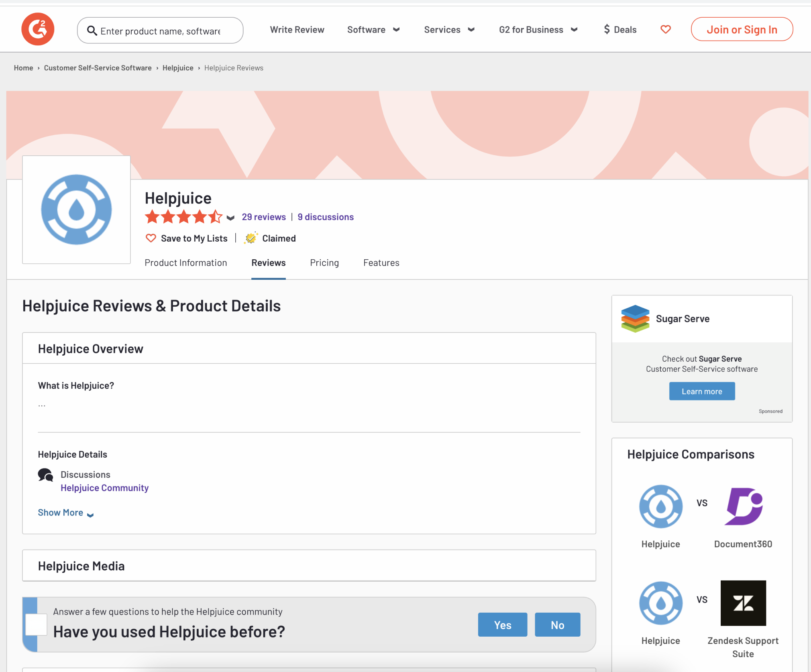Open the Helpjuice breadcrumb link
This screenshot has height=672, width=811.
coord(178,68)
